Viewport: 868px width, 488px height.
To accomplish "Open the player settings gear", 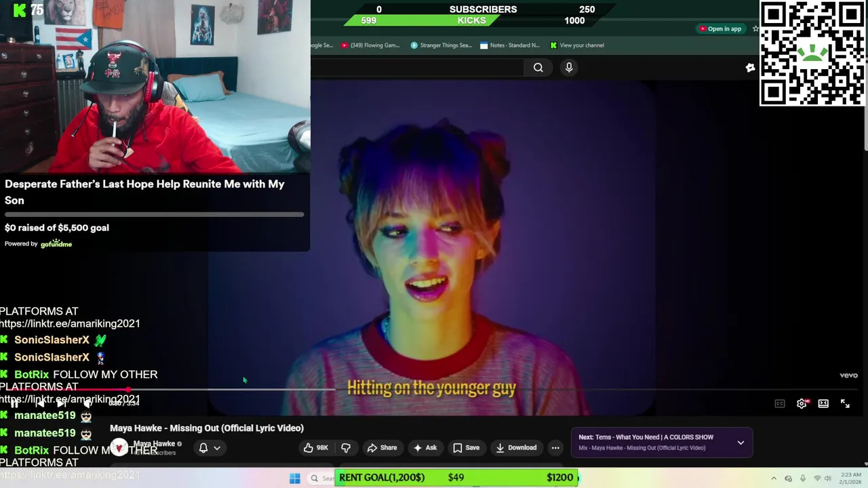I will click(x=802, y=403).
